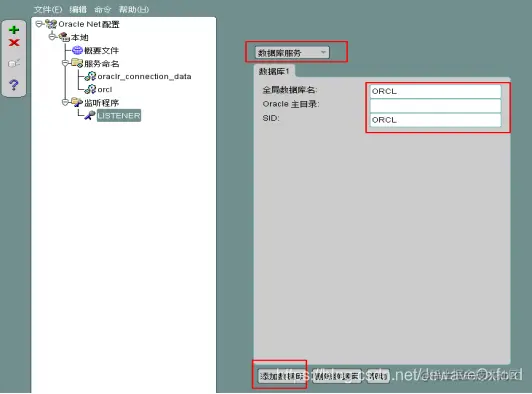Click the 概要文件 globe icon
The width and height of the screenshot is (532, 394).
click(77, 50)
